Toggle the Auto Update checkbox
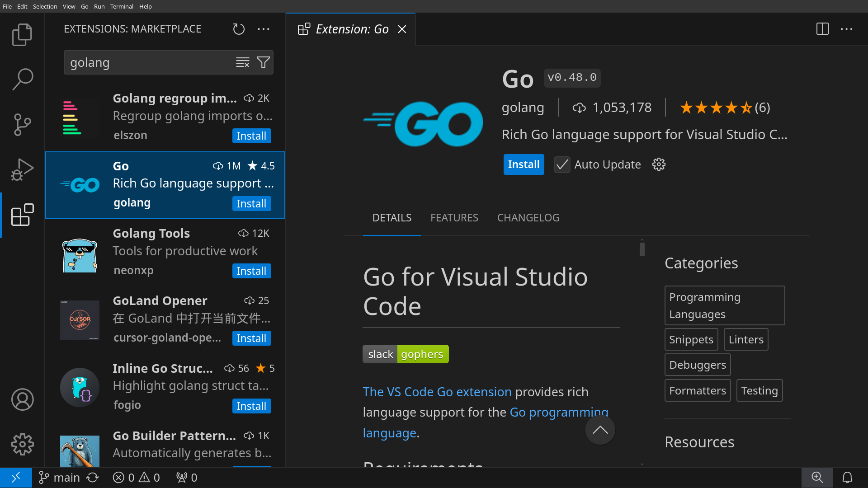 pos(562,164)
